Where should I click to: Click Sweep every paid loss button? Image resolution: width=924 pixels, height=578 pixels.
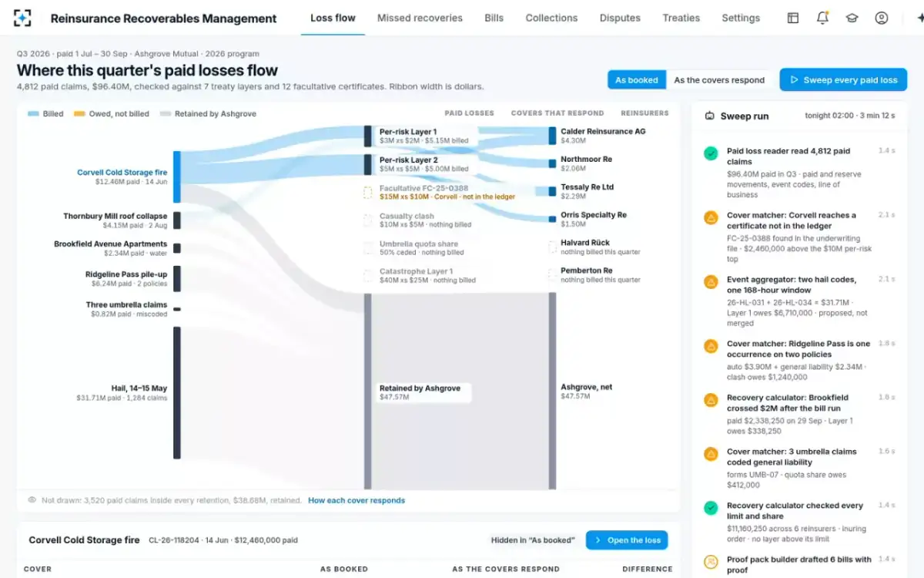[x=843, y=80]
